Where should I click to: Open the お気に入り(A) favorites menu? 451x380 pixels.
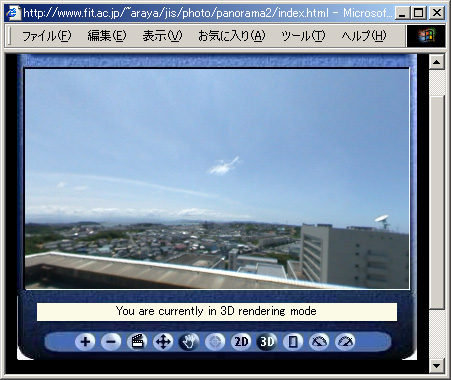(232, 36)
